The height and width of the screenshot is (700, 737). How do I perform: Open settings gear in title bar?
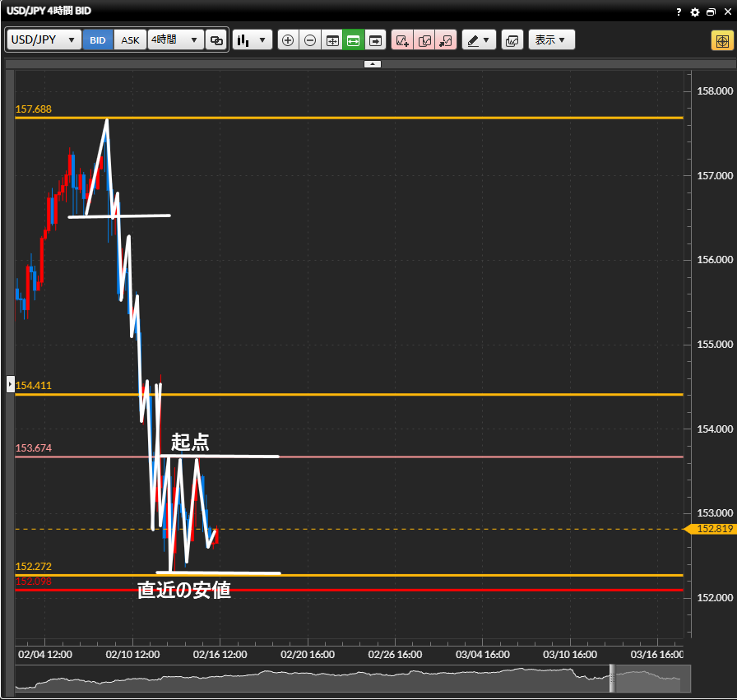[x=695, y=12]
